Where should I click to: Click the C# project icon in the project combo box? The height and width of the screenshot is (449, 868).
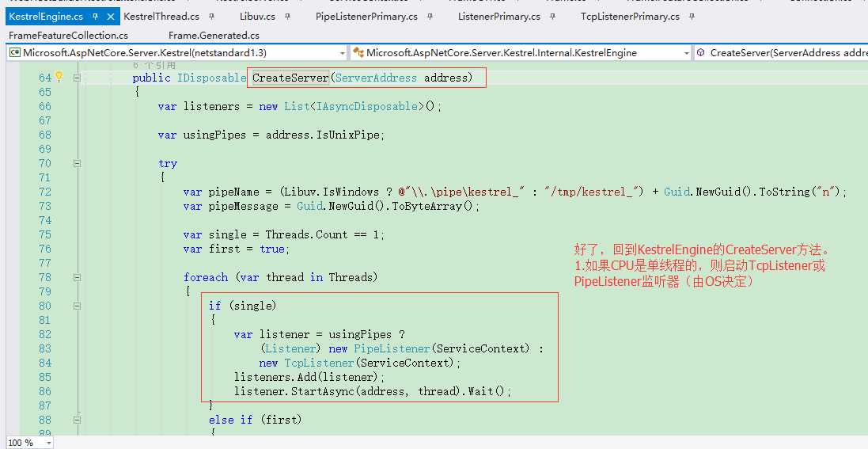click(15, 52)
